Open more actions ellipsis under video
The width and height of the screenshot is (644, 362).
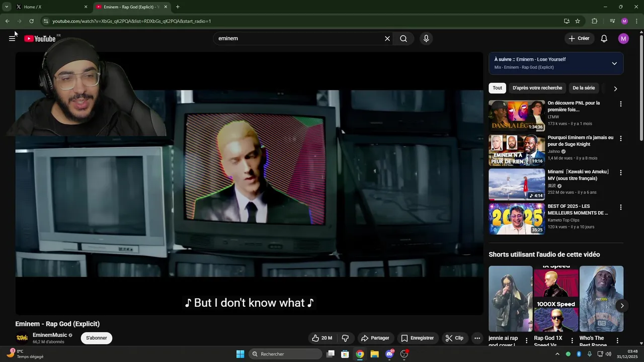(477, 338)
